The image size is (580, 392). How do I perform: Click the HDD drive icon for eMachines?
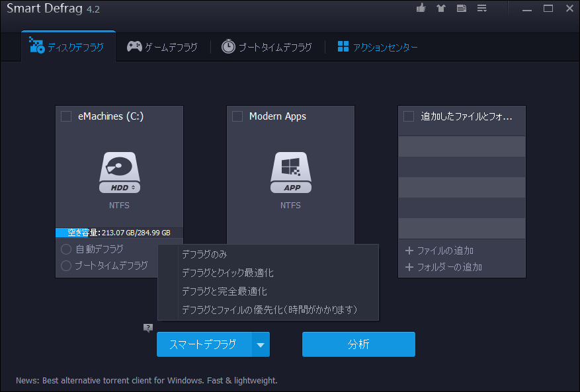tap(120, 173)
